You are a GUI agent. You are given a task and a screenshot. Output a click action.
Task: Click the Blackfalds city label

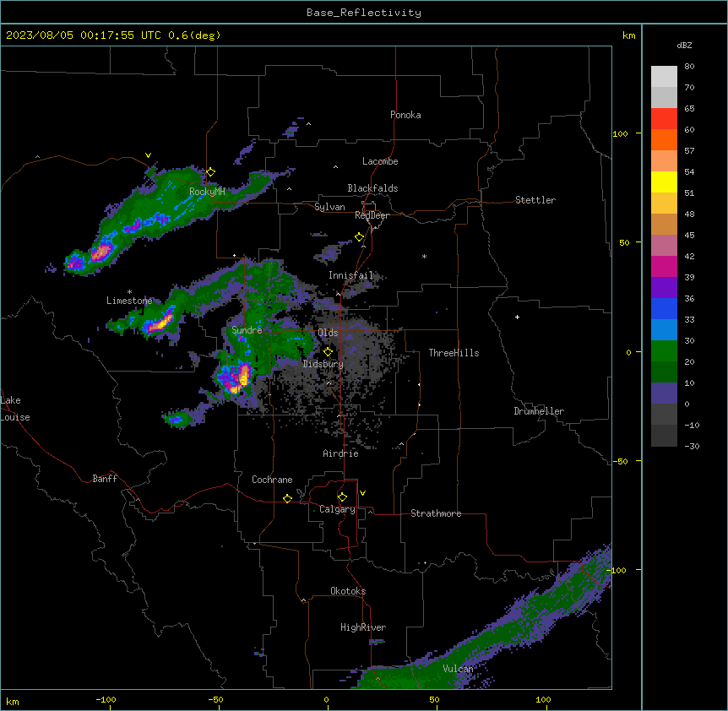click(372, 188)
